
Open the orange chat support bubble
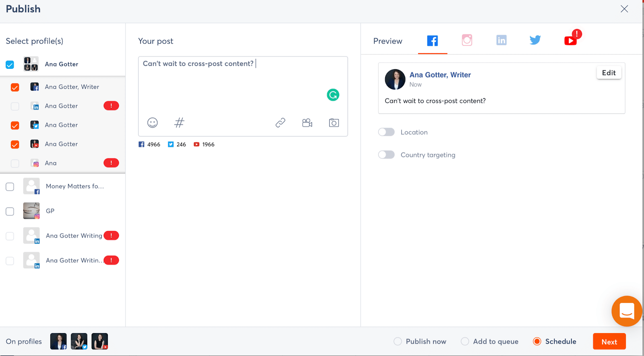[626, 311]
